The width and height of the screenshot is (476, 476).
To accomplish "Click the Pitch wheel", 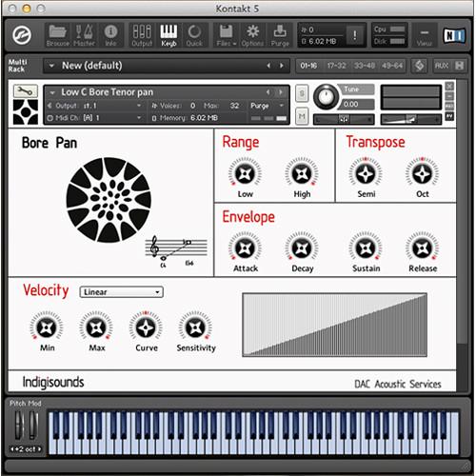I will pyautogui.click(x=20, y=426).
